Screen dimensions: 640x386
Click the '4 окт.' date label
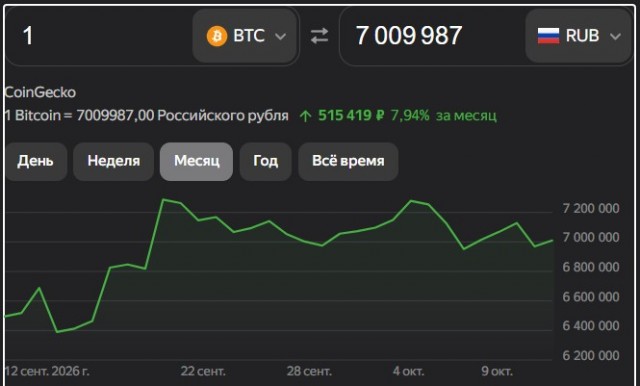[409, 372]
